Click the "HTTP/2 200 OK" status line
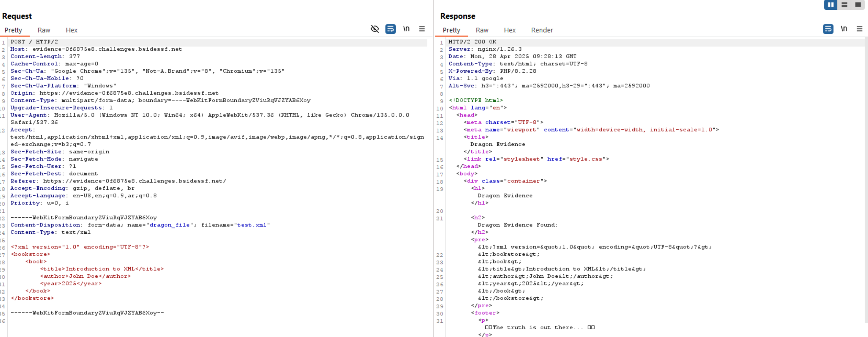Screen dimensions: 868x337 point(472,42)
